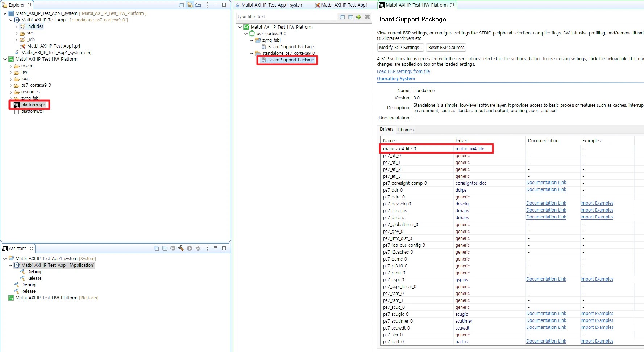The image size is (644, 352).
Task: Expand the hw folder in Explorer
Action: point(11,72)
